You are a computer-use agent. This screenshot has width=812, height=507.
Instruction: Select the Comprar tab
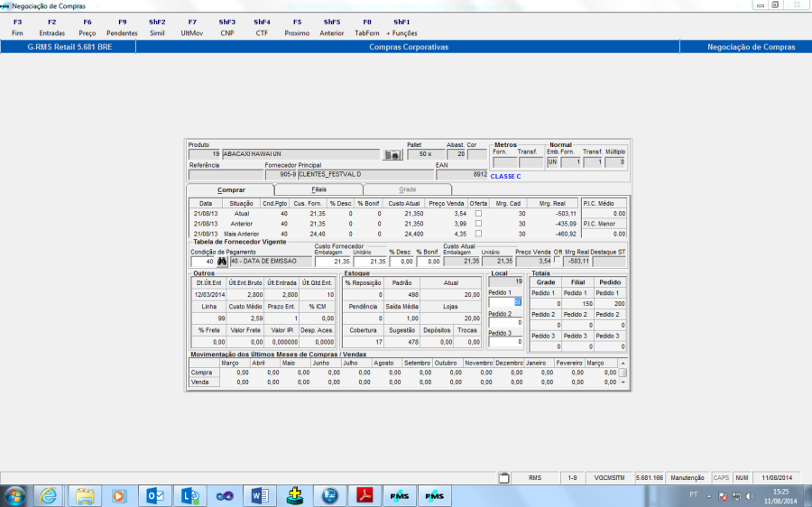[x=231, y=190]
